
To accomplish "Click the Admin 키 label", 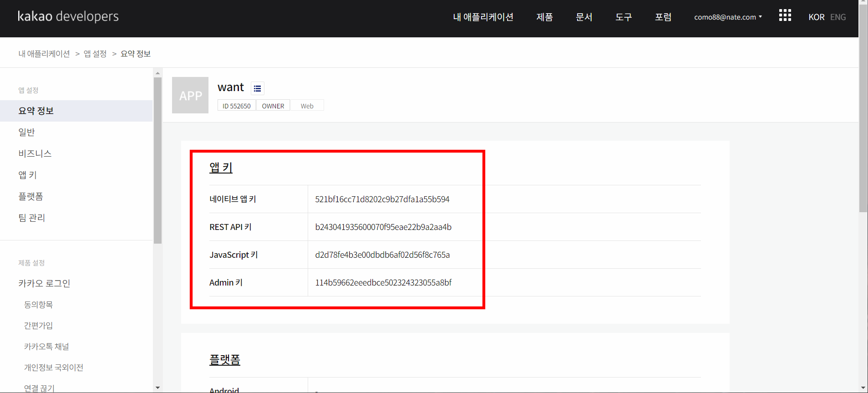I will coord(226,282).
